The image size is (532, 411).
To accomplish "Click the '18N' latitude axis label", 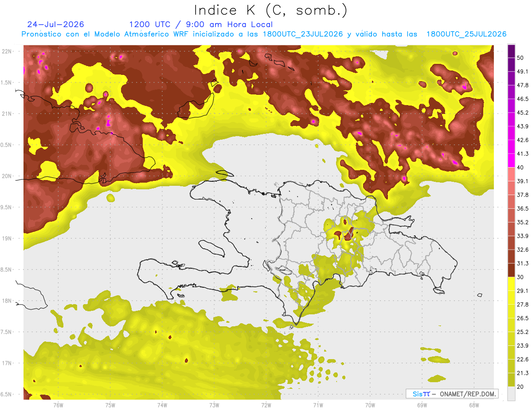I will (7, 301).
